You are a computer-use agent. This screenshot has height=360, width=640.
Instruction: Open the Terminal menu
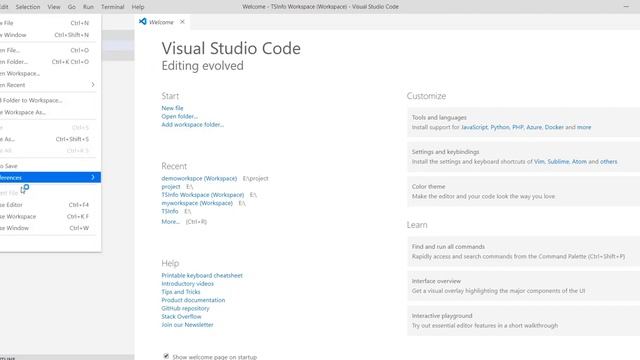coord(113,7)
